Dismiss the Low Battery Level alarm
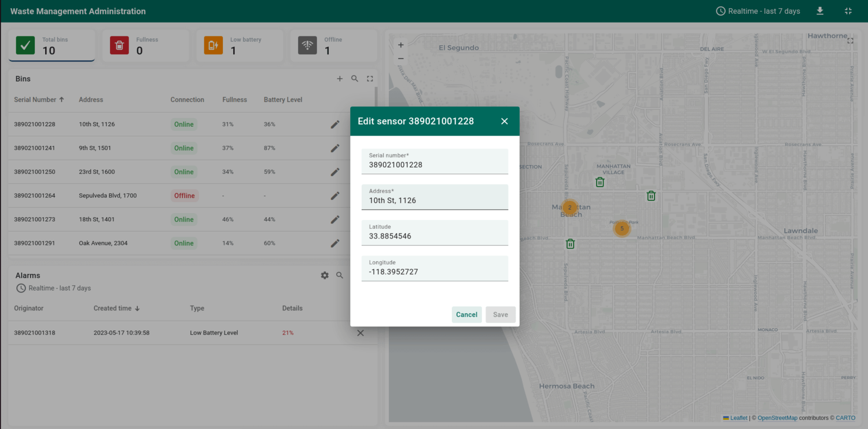This screenshot has height=429, width=868. (361, 333)
